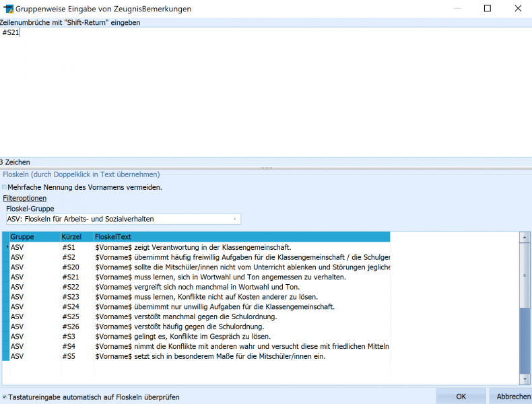Enable 'Mehrfache Nennung des Vornamens vermeiden' checkbox
532x404 pixels.
(5, 187)
